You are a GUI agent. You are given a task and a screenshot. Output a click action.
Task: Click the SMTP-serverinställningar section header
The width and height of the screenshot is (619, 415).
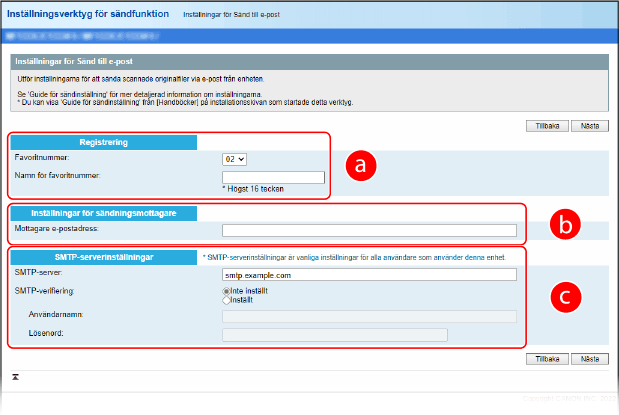[103, 257]
